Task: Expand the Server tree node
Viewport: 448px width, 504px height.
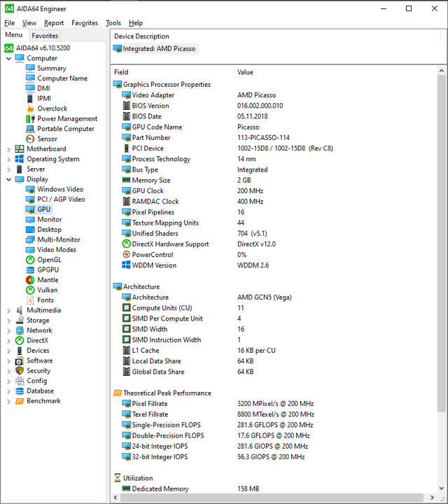Action: tap(8, 169)
